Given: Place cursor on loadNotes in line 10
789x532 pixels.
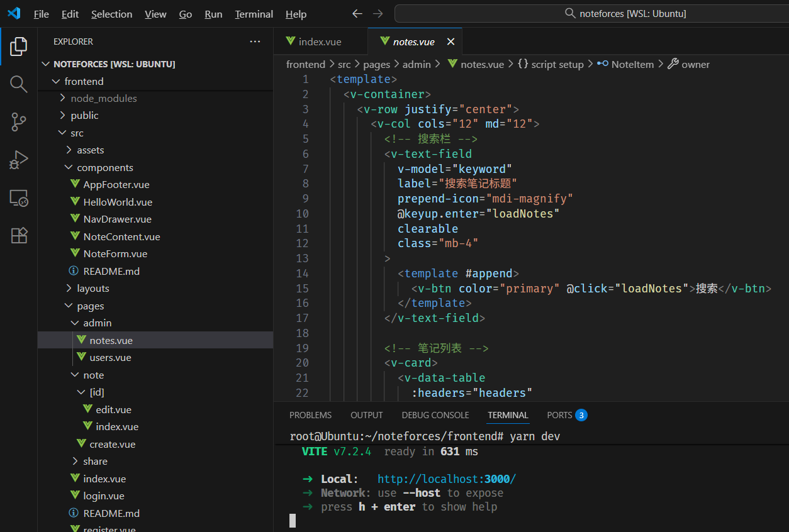Looking at the screenshot, I should tap(522, 214).
